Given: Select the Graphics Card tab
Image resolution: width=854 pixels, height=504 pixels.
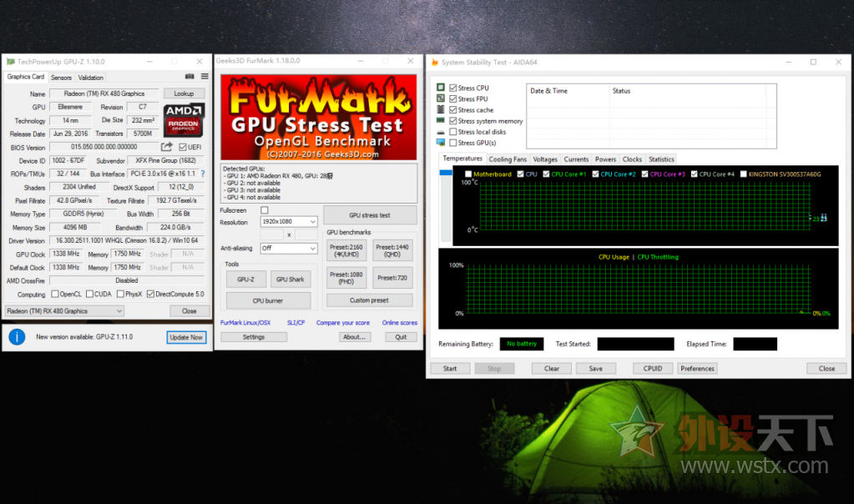Looking at the screenshot, I should click(26, 77).
